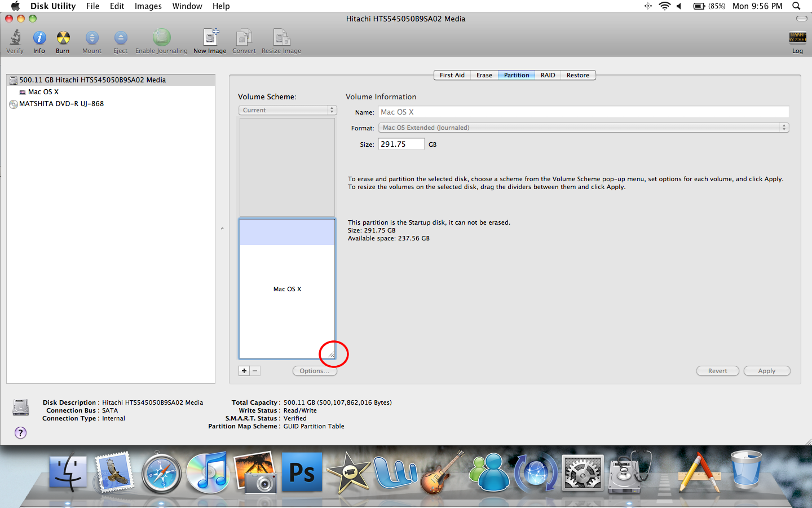Click the purple help question mark button
812x508 pixels.
[x=20, y=433]
